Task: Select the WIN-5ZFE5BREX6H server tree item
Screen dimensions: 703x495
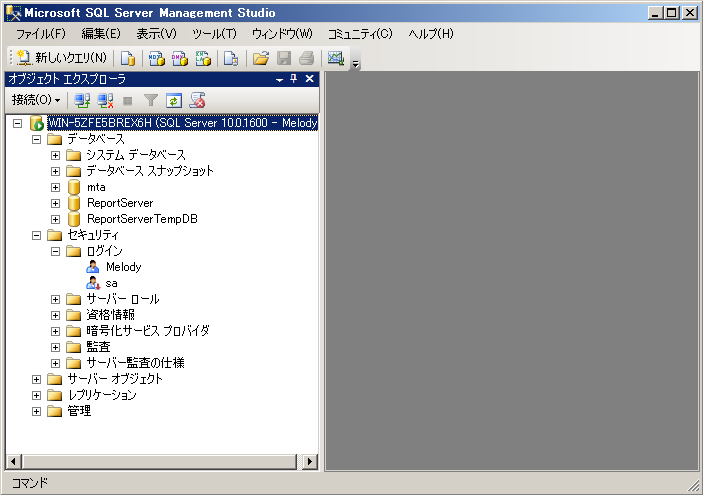Action: [x=182, y=123]
